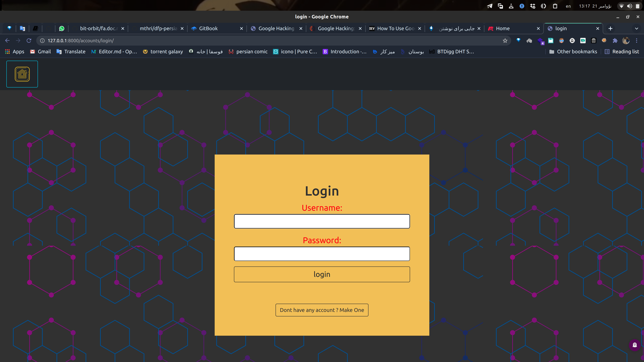This screenshot has height=362, width=644.
Task: Click inside the Username input field
Action: coord(322,221)
